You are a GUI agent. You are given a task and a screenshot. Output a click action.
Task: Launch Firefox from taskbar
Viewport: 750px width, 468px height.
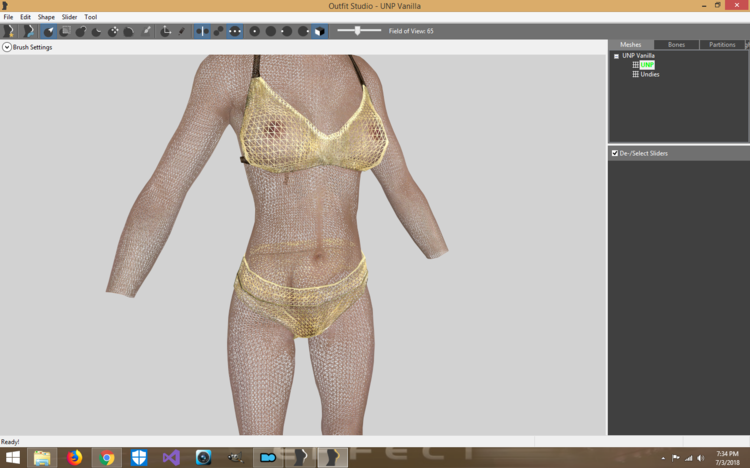coord(74,458)
